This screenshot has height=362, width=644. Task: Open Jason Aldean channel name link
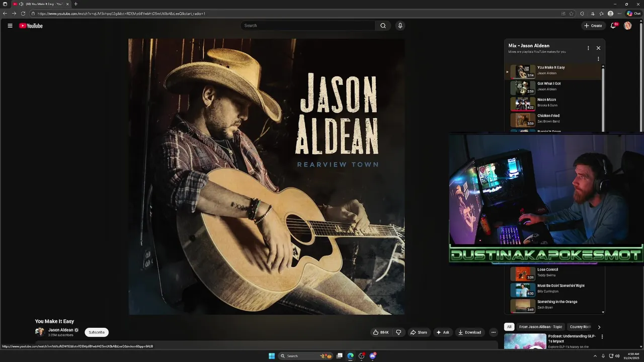pyautogui.click(x=60, y=330)
